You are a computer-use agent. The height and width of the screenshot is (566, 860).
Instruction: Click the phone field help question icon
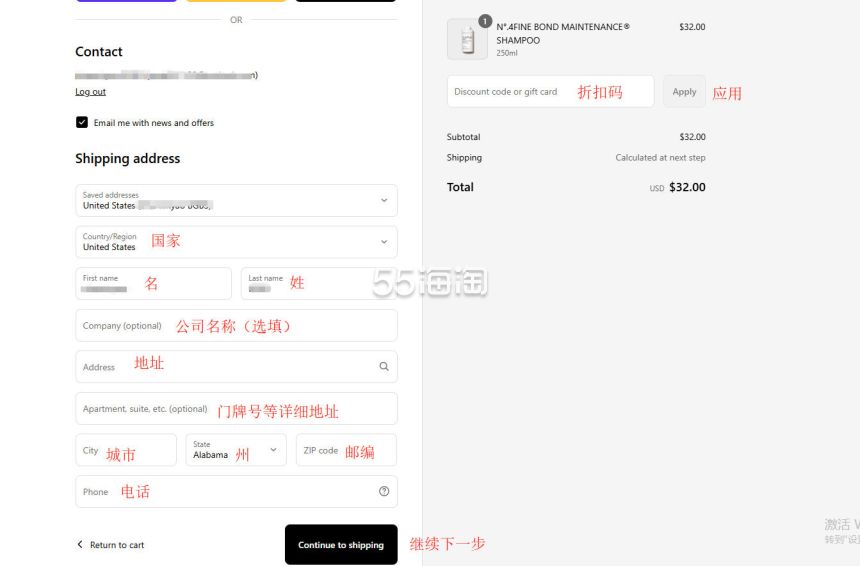(384, 491)
